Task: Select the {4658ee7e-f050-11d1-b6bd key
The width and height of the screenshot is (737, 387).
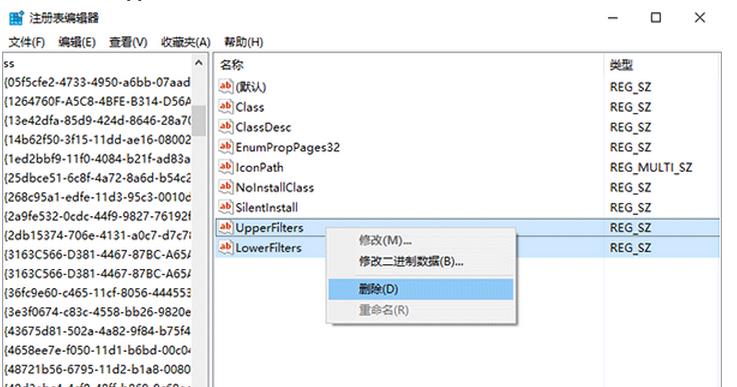Action: pyautogui.click(x=97, y=350)
